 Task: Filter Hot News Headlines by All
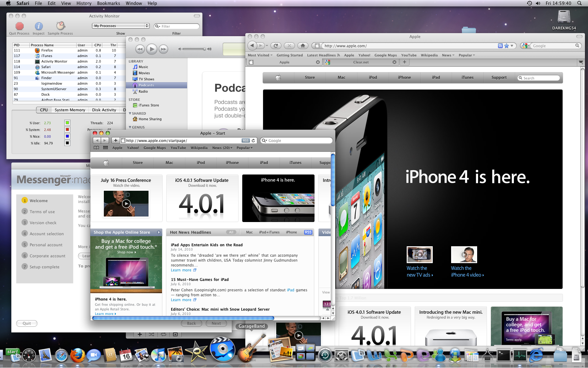pos(231,232)
